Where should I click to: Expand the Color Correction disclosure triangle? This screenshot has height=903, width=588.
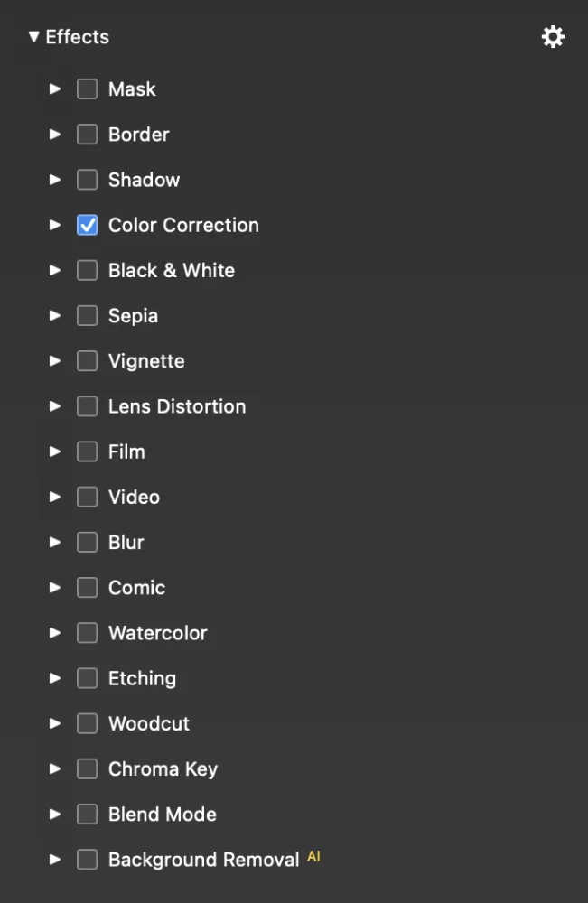click(55, 225)
